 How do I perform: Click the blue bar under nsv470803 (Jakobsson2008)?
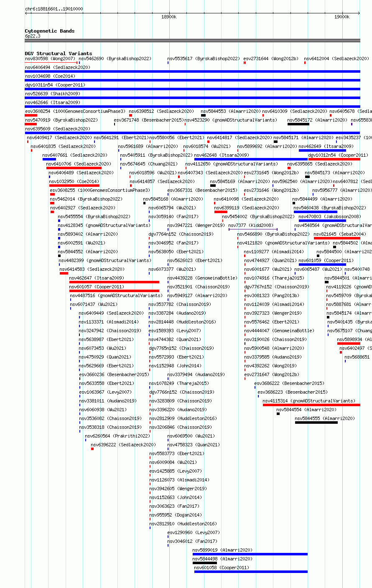(x=322, y=221)
